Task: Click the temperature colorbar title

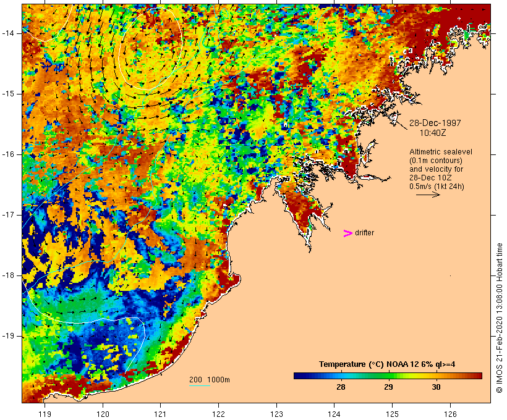Action: (386, 364)
